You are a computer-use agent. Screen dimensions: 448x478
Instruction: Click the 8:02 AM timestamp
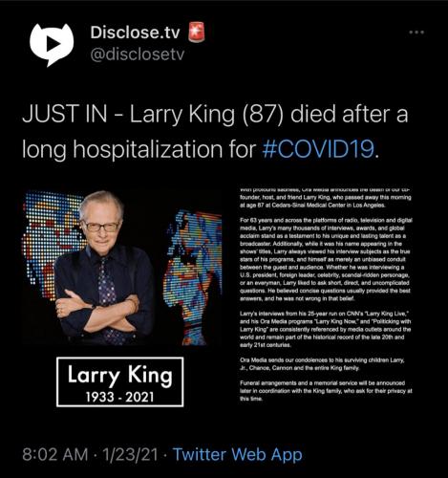[55, 454]
